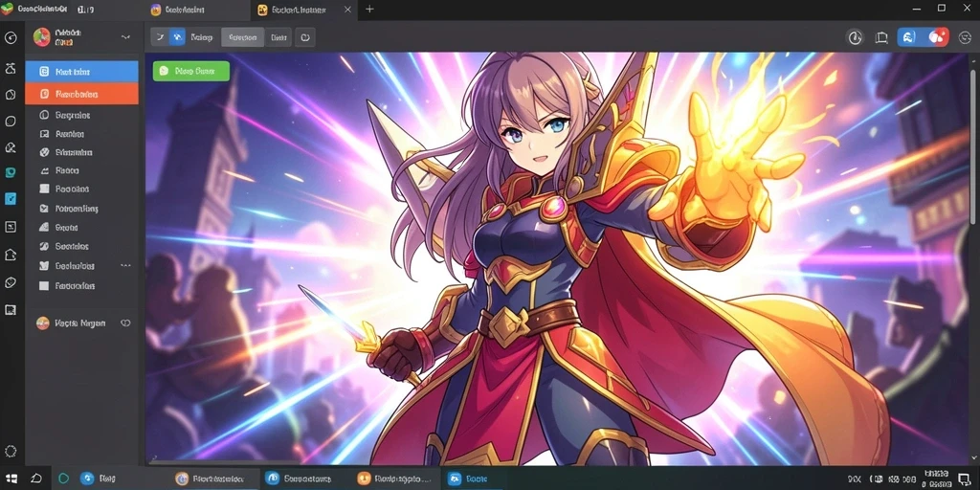Expand the profile dropdown chevron in sidebar header
The width and height of the screenshot is (980, 490).
coord(125,37)
